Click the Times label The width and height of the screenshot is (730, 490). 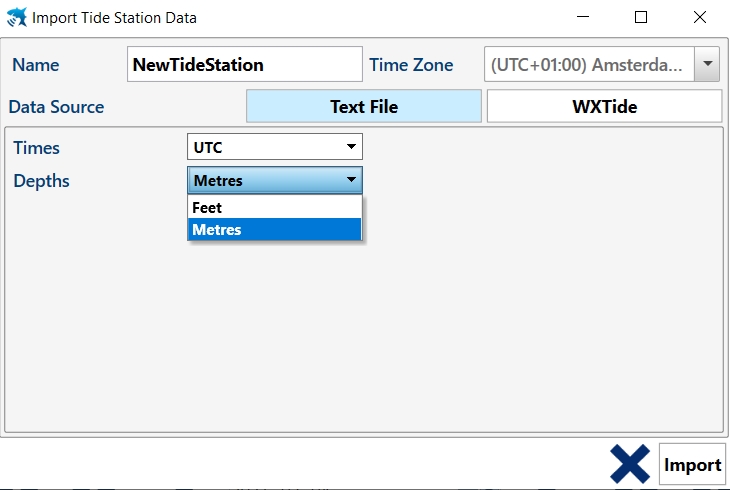coord(36,148)
